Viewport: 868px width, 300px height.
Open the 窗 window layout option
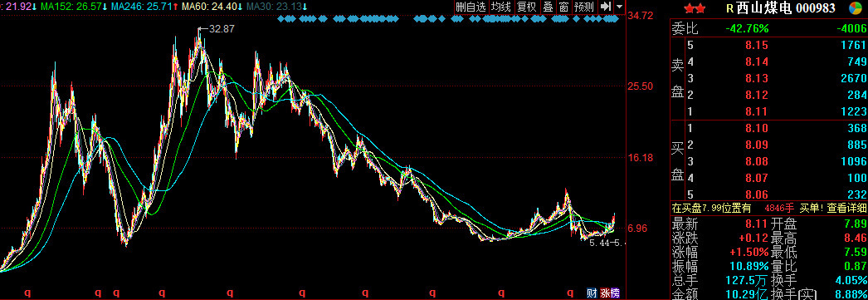click(563, 7)
